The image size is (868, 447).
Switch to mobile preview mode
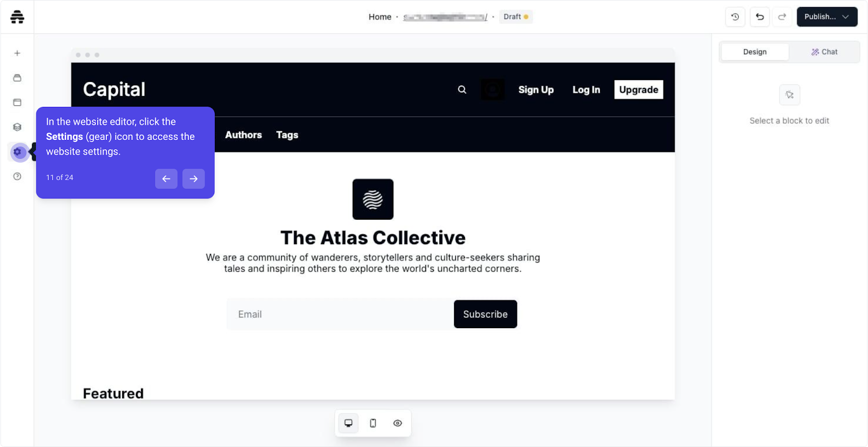[373, 423]
